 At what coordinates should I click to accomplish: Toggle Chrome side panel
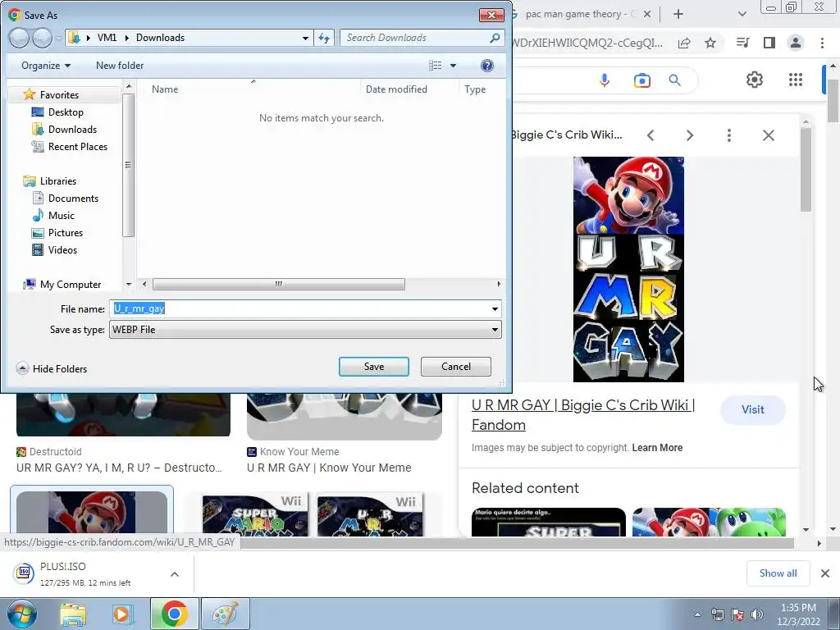(x=769, y=43)
